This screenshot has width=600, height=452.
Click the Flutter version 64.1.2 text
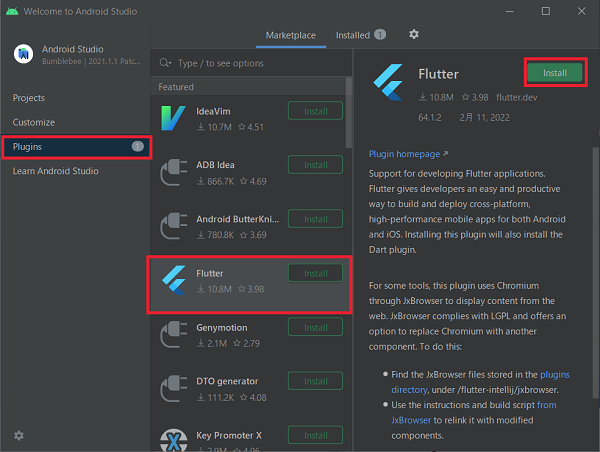430,117
